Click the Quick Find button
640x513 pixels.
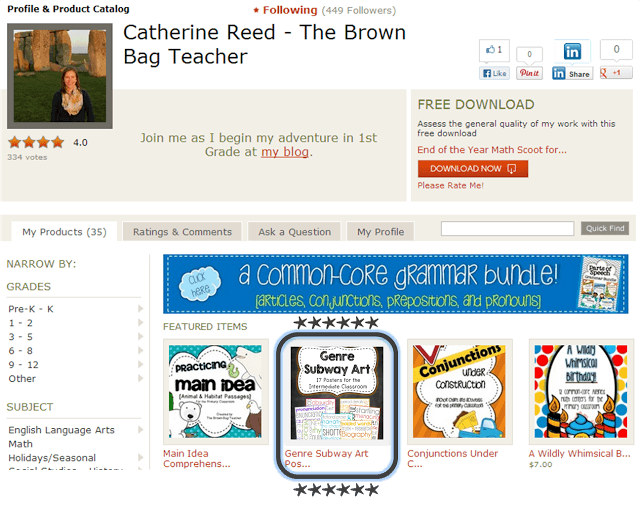click(x=605, y=229)
